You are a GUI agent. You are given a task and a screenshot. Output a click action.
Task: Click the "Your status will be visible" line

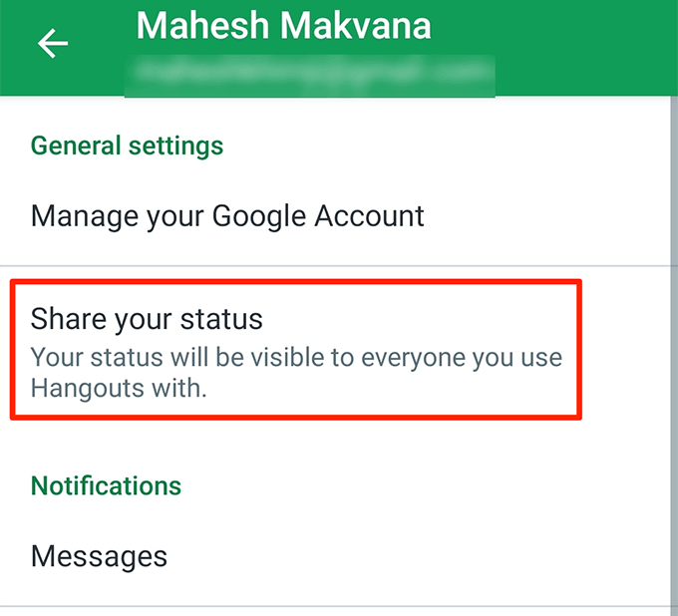pos(296,356)
